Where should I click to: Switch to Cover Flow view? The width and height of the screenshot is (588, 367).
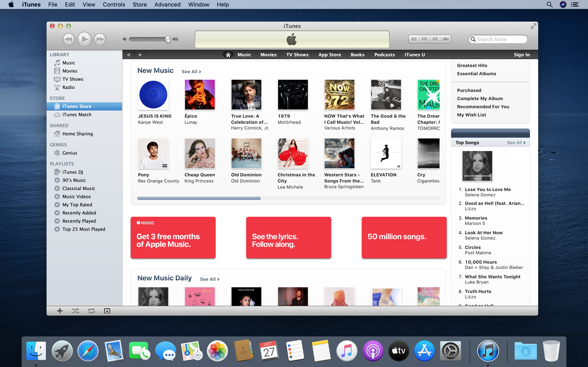446,39
